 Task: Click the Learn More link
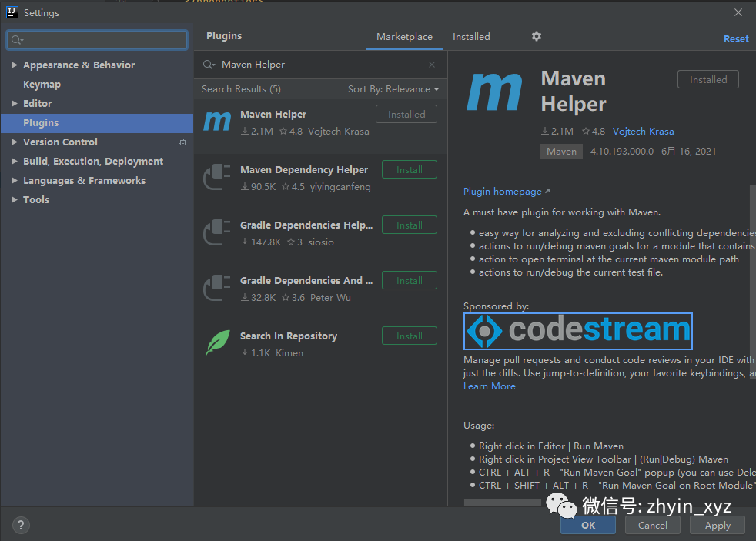pos(490,386)
